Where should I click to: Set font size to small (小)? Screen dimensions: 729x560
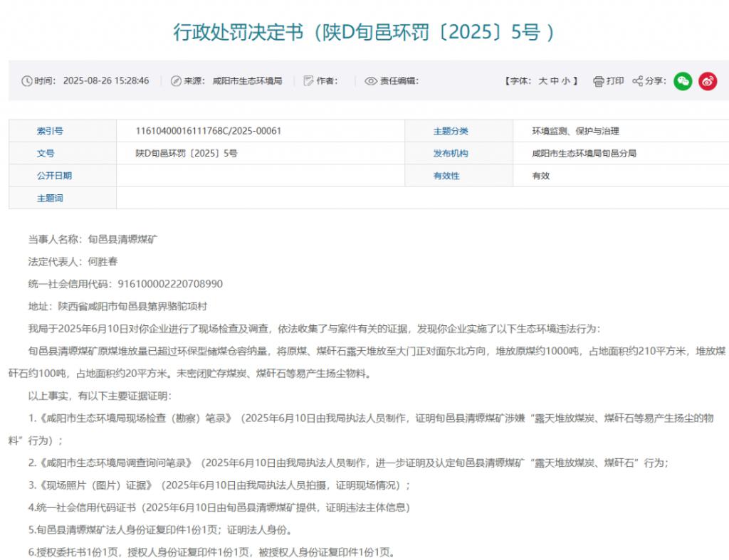point(565,81)
